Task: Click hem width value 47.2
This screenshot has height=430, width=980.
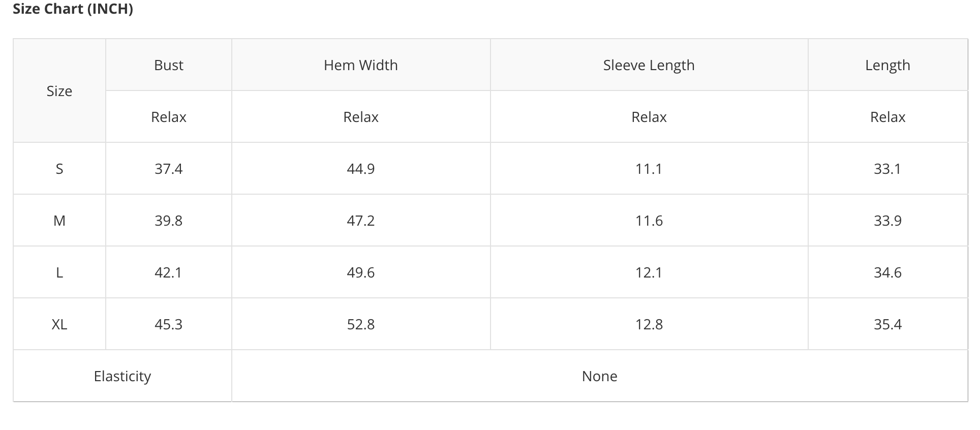Action: click(x=361, y=221)
